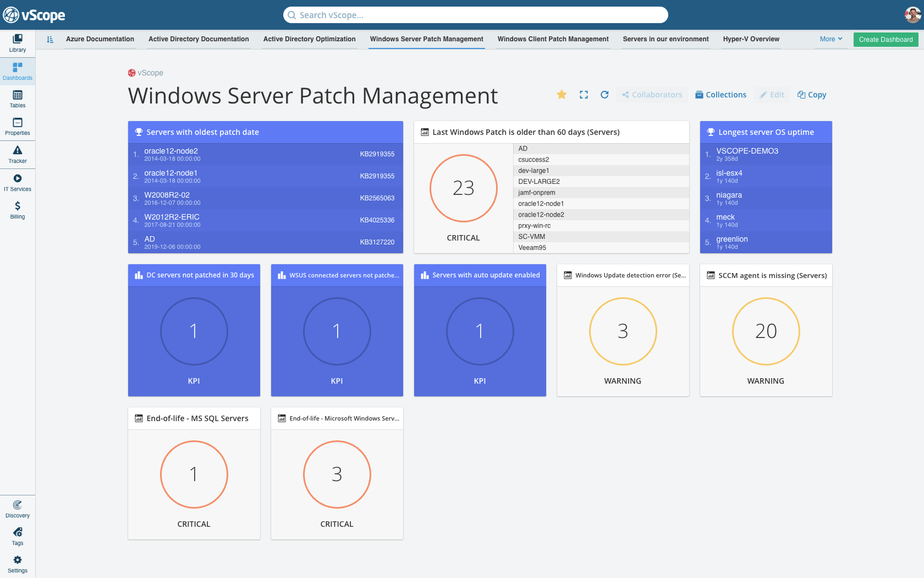
Task: Select SC-VMM in the 60 days server list
Action: point(601,237)
